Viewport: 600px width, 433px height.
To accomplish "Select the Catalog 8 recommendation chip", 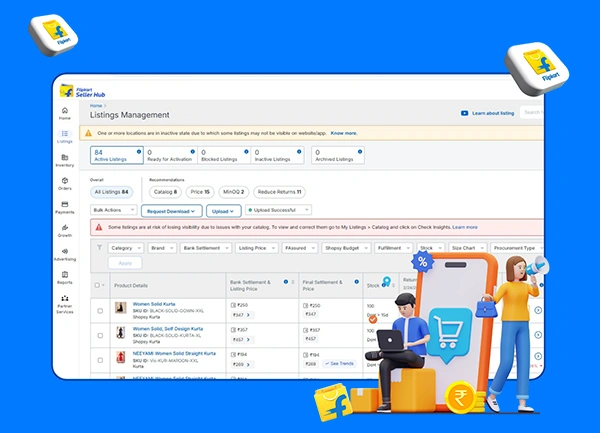I will [165, 192].
